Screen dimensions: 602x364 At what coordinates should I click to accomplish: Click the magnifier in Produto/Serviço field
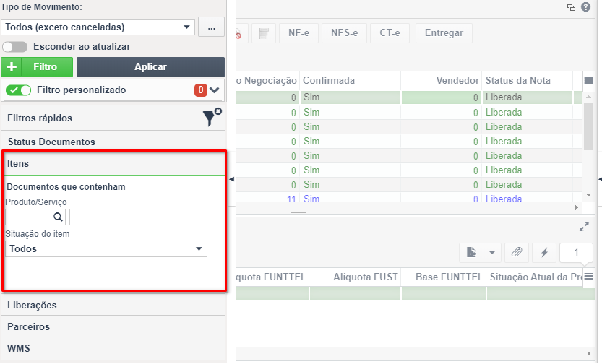click(58, 217)
